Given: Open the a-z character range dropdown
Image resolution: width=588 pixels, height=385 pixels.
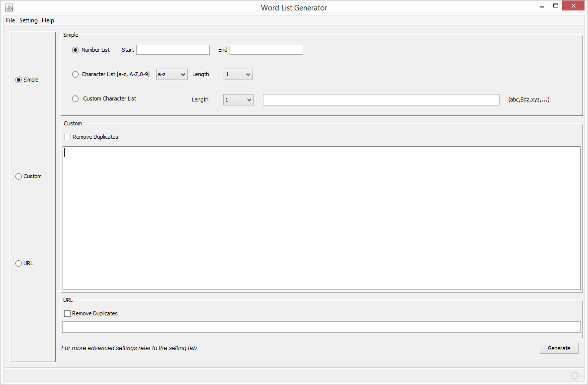Looking at the screenshot, I should 171,74.
